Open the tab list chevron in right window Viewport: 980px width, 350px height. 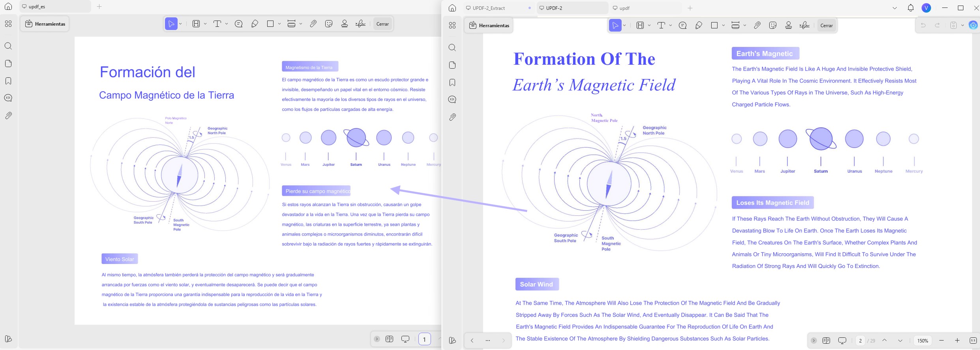tap(895, 8)
